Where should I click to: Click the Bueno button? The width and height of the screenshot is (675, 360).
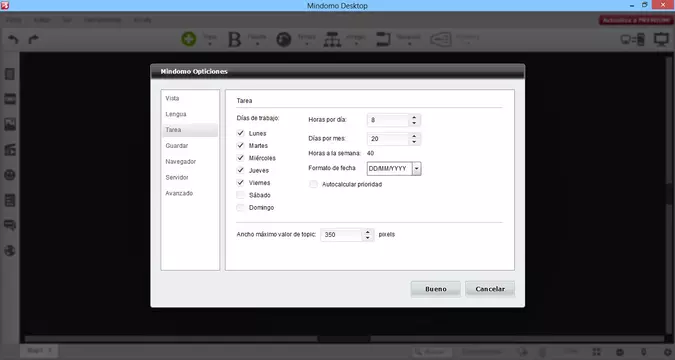coord(436,289)
